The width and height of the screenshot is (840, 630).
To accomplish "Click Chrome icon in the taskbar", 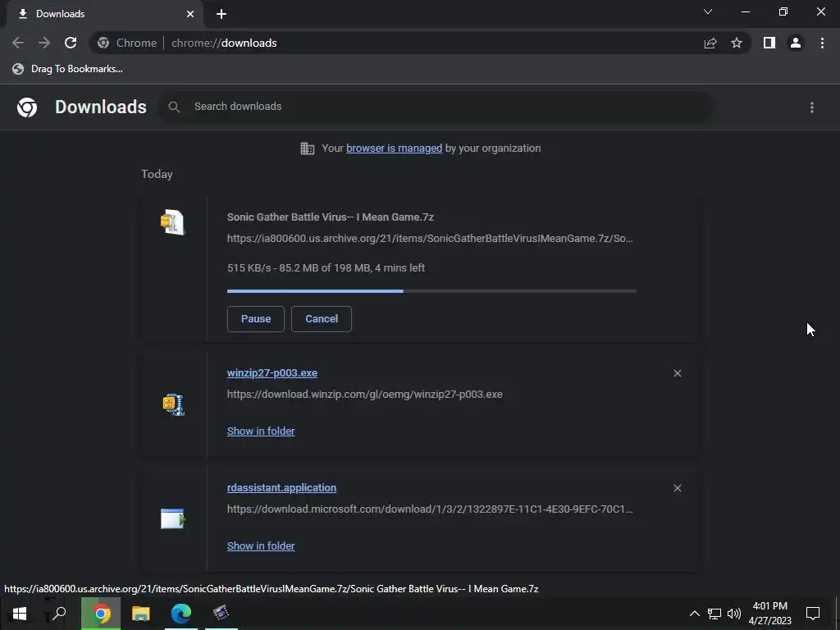I will click(x=101, y=614).
